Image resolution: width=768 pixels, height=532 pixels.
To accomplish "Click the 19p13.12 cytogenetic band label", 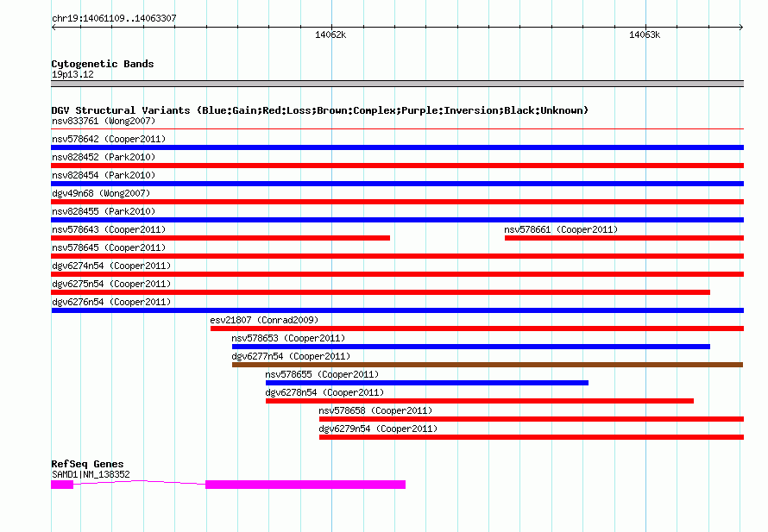I will pyautogui.click(x=72, y=74).
